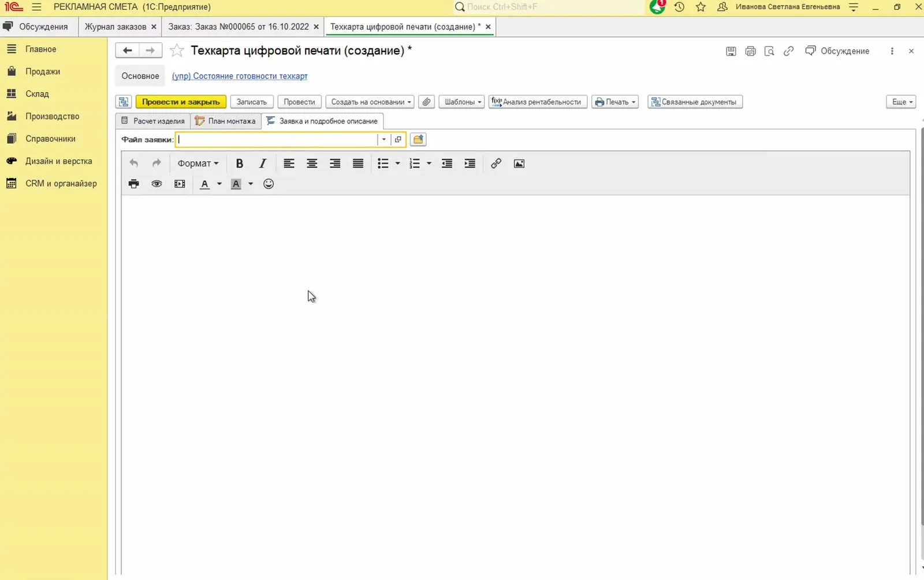Open the paperclip attachments button
Viewport: 924px width, 580px height.
tap(426, 102)
